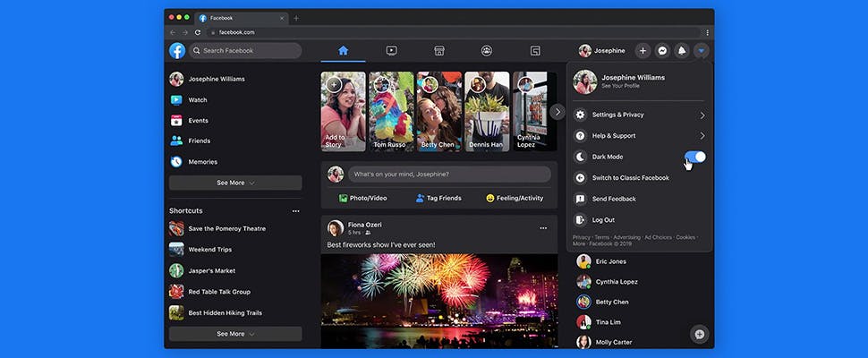Click the Photo/Video button
Viewport: 868px width, 358px height.
[x=363, y=198]
